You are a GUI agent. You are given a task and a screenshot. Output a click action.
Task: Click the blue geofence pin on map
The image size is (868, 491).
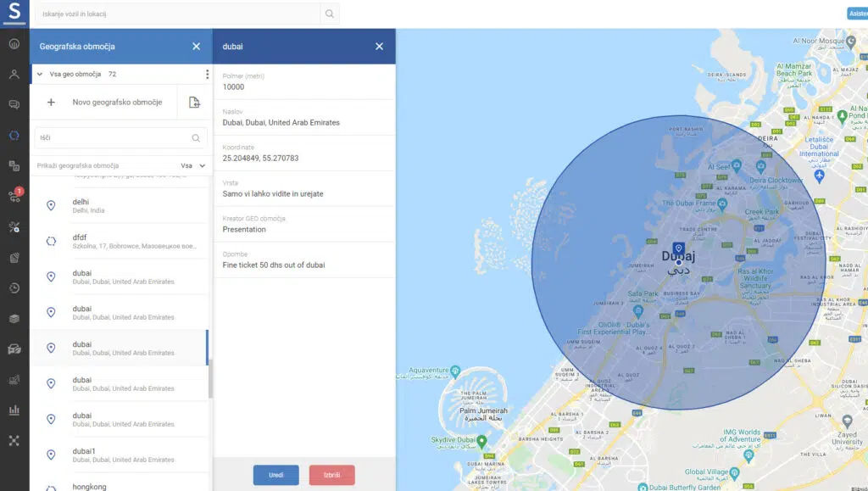coord(679,249)
